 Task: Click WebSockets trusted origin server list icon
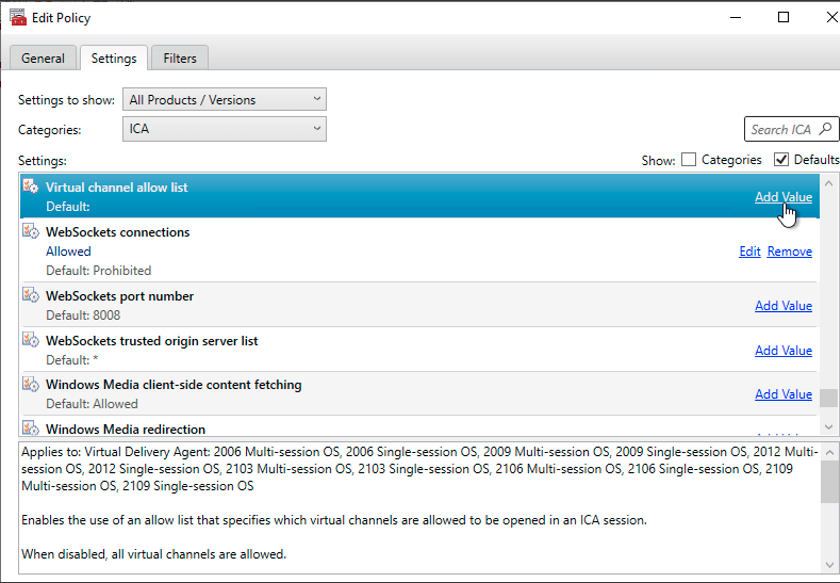30,341
